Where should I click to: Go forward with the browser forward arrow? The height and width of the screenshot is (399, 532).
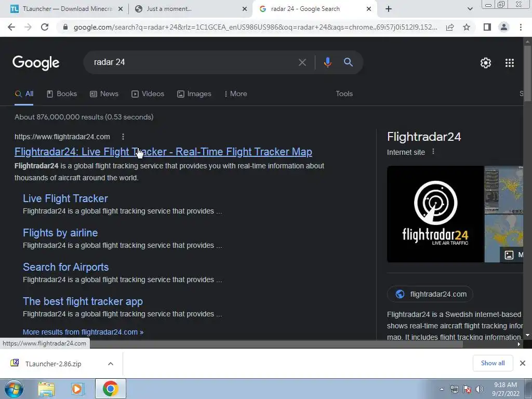pos(28,27)
